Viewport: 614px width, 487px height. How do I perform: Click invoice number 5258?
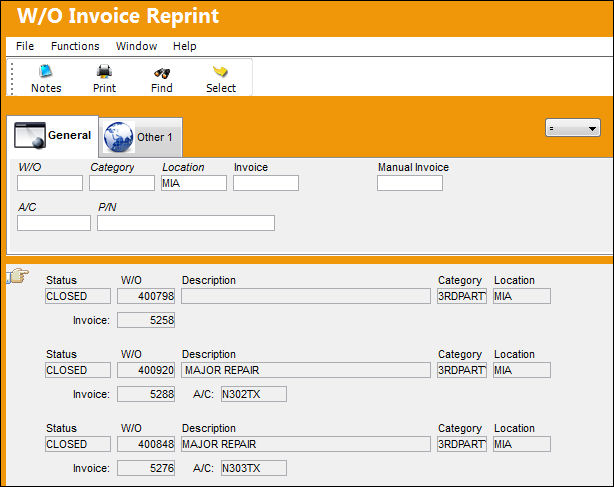[x=146, y=320]
